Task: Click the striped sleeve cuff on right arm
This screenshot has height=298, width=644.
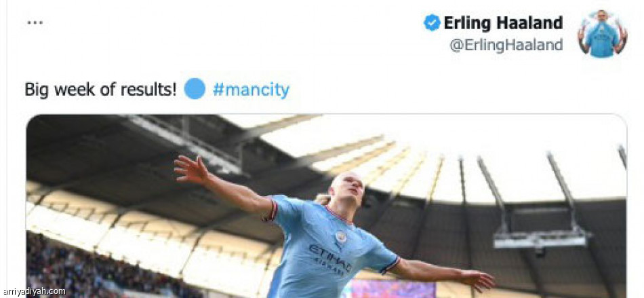Action: (390, 265)
